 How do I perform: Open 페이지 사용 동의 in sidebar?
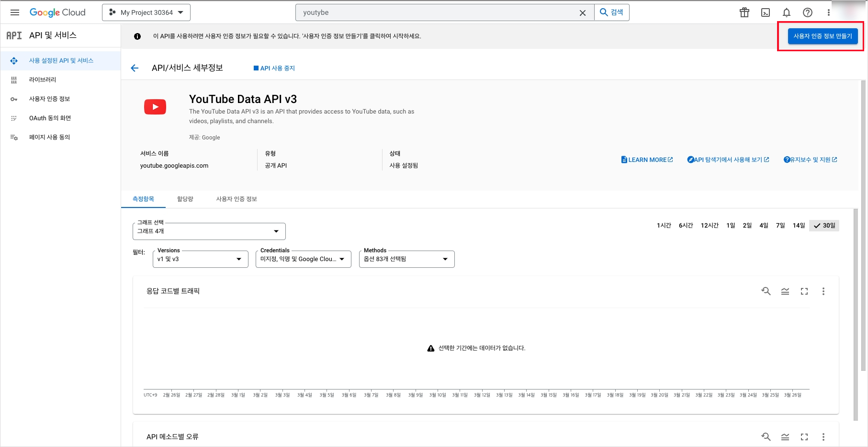pos(60,138)
